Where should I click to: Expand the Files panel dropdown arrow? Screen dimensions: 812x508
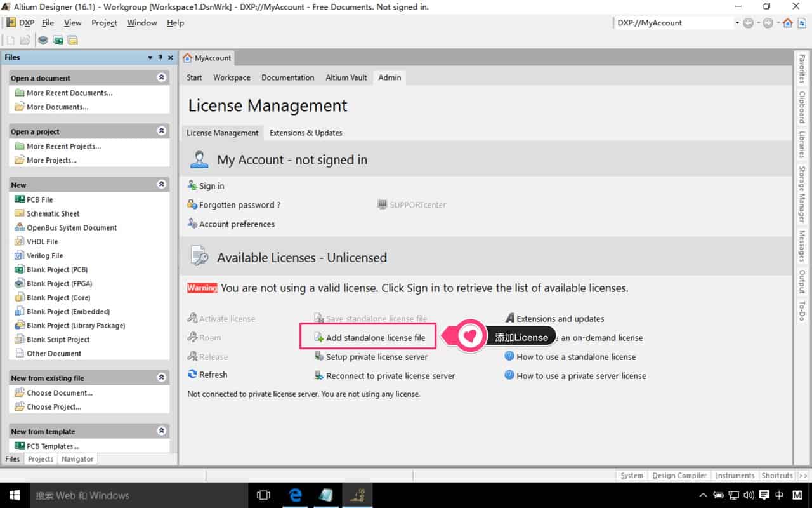coord(150,58)
